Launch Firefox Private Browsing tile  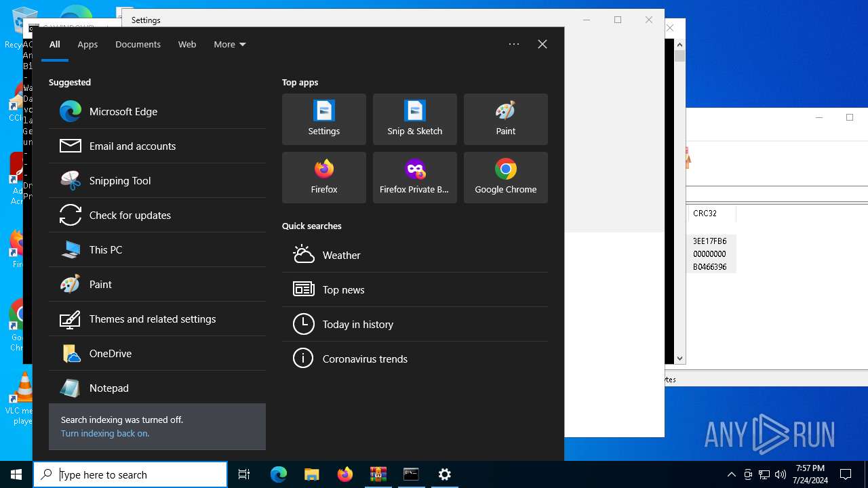pyautogui.click(x=415, y=178)
